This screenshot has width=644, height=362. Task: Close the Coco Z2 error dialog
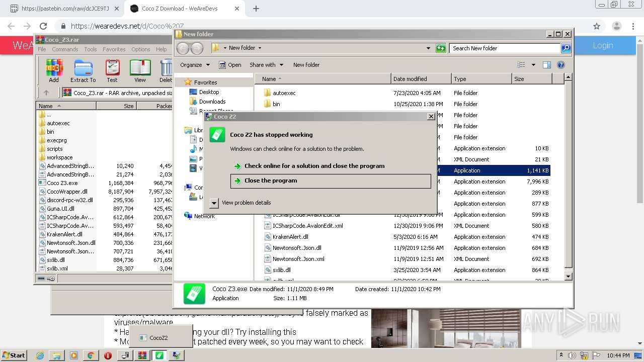click(x=431, y=117)
